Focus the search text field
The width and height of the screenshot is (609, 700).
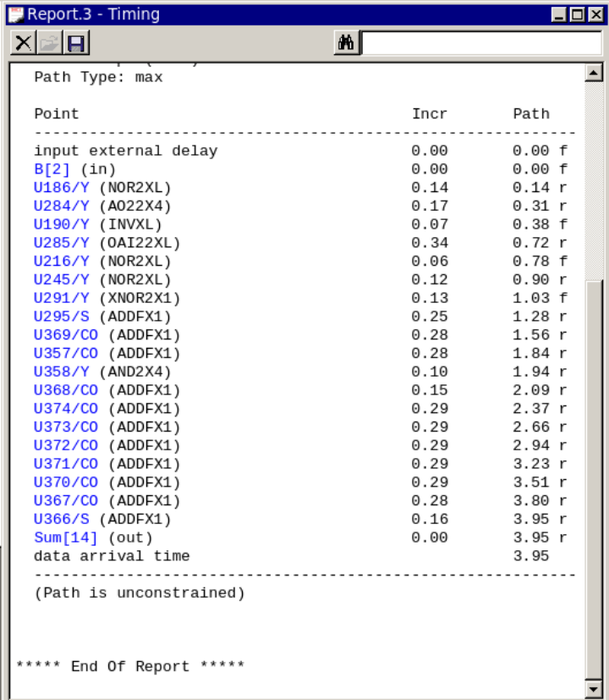pyautogui.click(x=481, y=43)
